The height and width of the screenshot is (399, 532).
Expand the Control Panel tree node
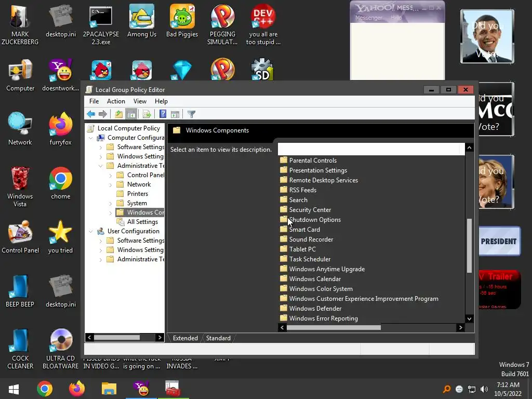(x=111, y=176)
